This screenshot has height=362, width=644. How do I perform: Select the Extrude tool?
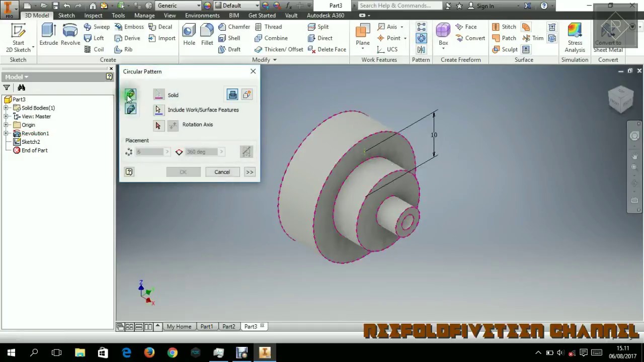point(49,35)
